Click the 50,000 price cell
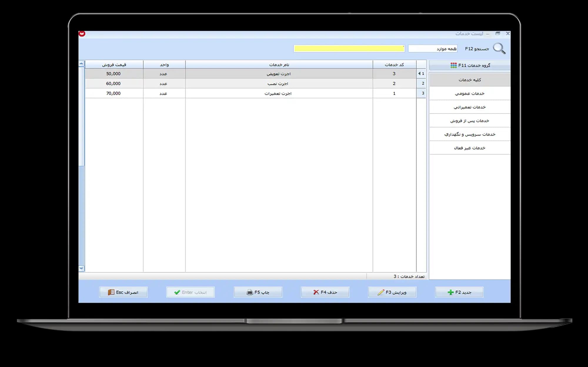Viewport: 588px width, 367px height. click(113, 74)
